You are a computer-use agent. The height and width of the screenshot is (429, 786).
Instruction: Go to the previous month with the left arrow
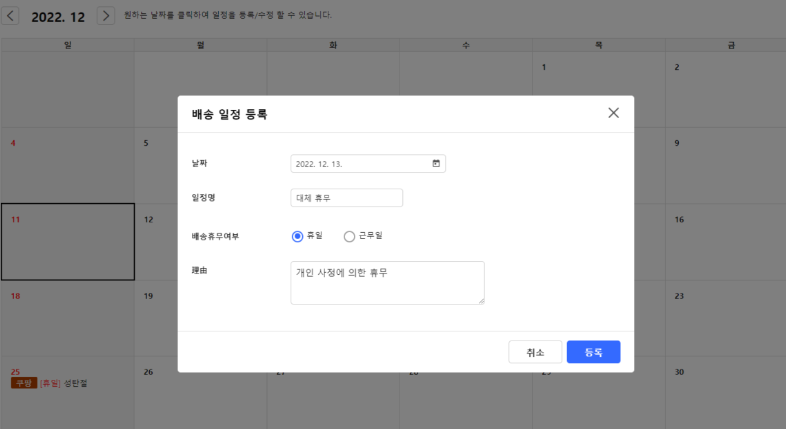pyautogui.click(x=9, y=16)
